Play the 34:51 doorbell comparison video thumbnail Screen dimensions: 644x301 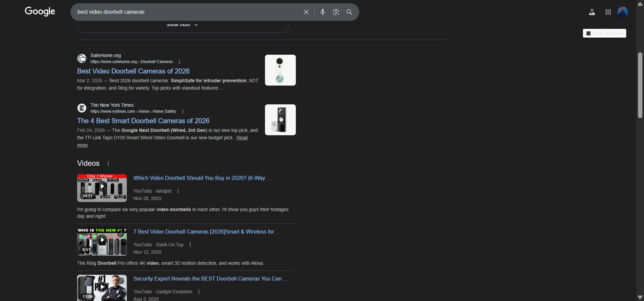point(102,188)
